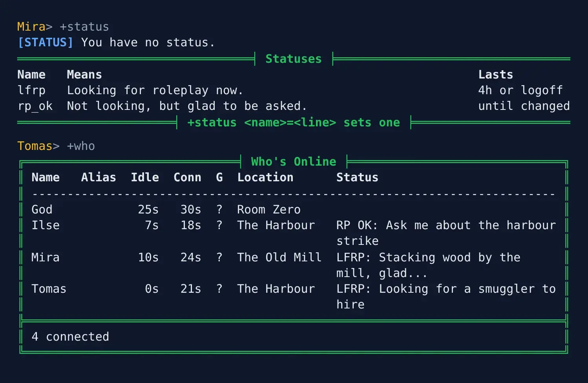Click Ilse's 'RP OK: Ask me about the harbour' status
Image resolution: width=588 pixels, height=383 pixels.
[x=446, y=225]
